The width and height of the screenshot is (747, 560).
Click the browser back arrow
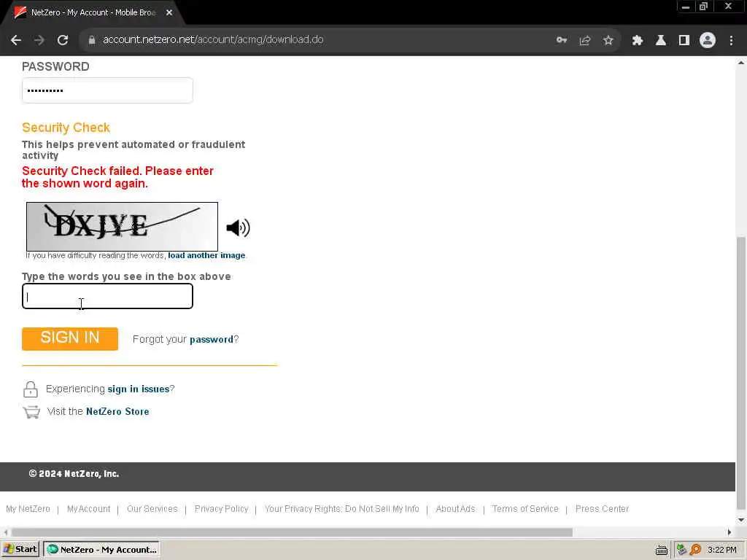click(16, 40)
